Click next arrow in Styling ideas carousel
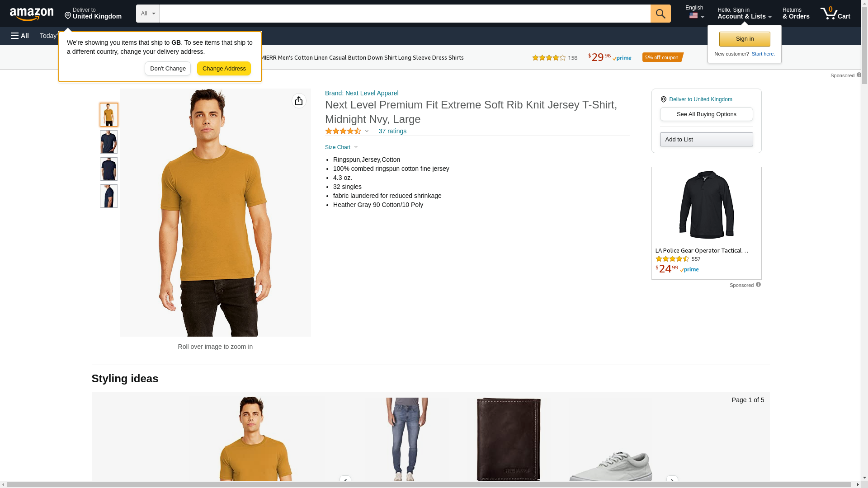Viewport: 868px width, 488px height. tap(672, 481)
